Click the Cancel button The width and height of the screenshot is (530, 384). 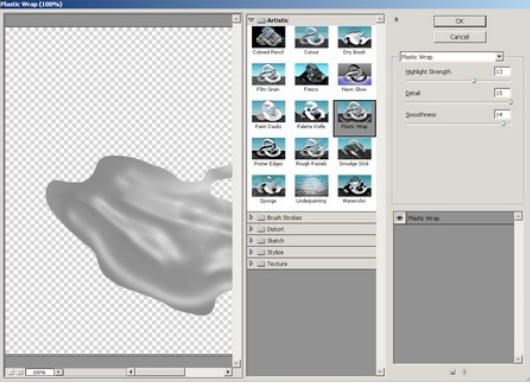click(x=460, y=37)
